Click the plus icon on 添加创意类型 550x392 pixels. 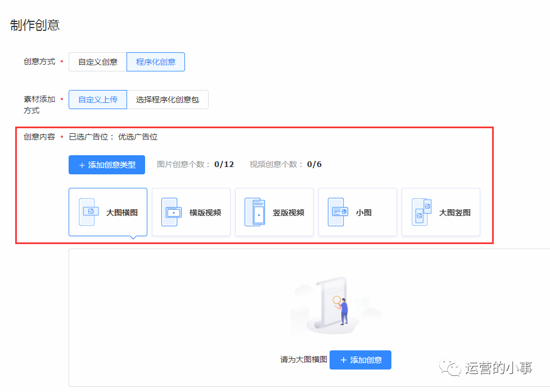tap(82, 165)
